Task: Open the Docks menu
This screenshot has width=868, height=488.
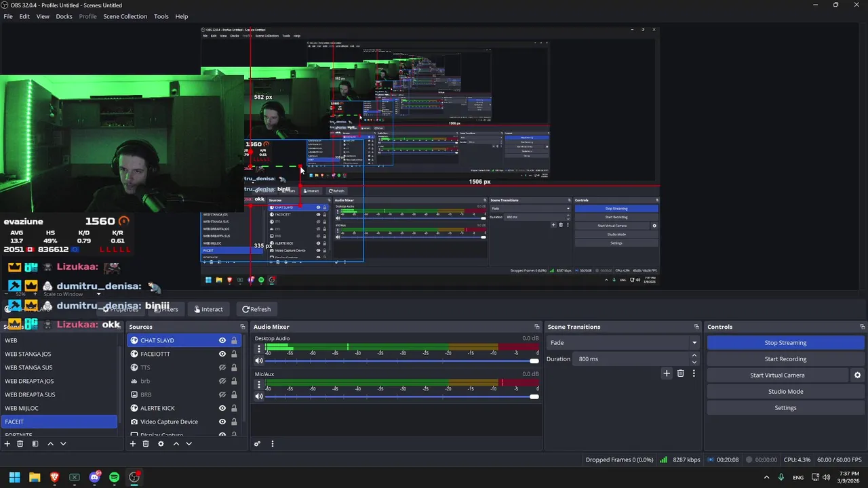Action: coord(64,16)
